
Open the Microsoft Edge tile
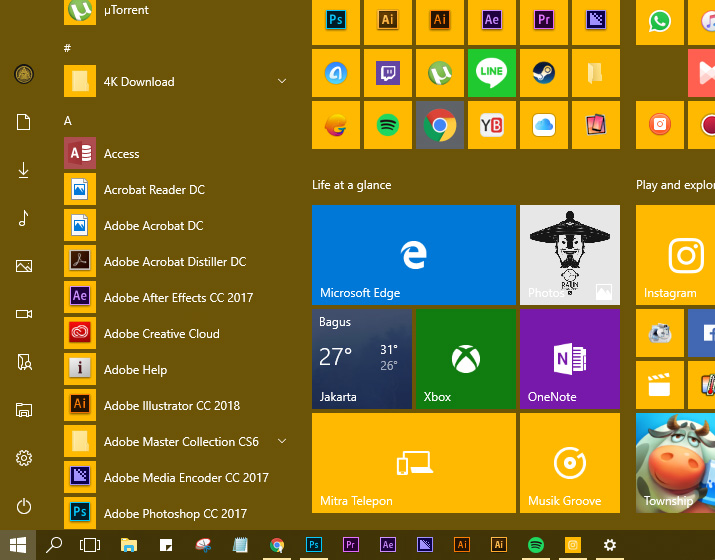coord(413,255)
